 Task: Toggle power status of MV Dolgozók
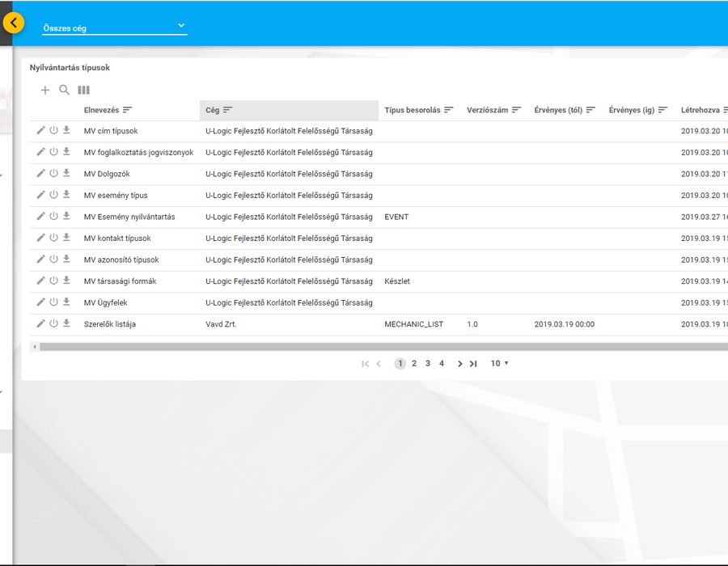[x=54, y=174]
